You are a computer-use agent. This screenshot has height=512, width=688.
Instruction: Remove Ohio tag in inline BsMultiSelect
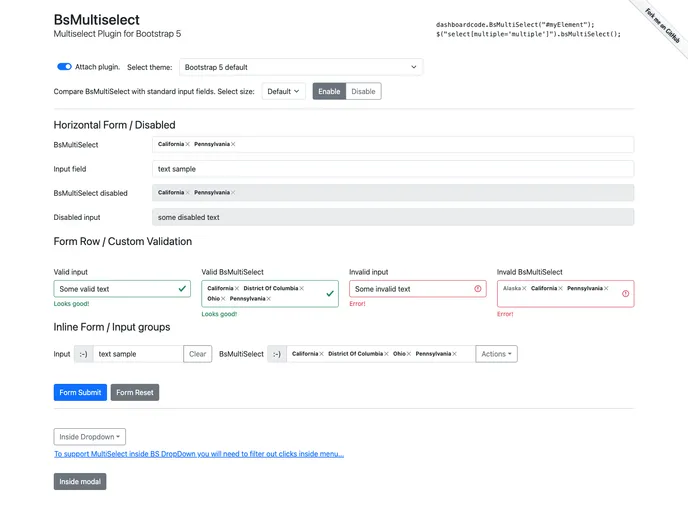click(x=408, y=354)
